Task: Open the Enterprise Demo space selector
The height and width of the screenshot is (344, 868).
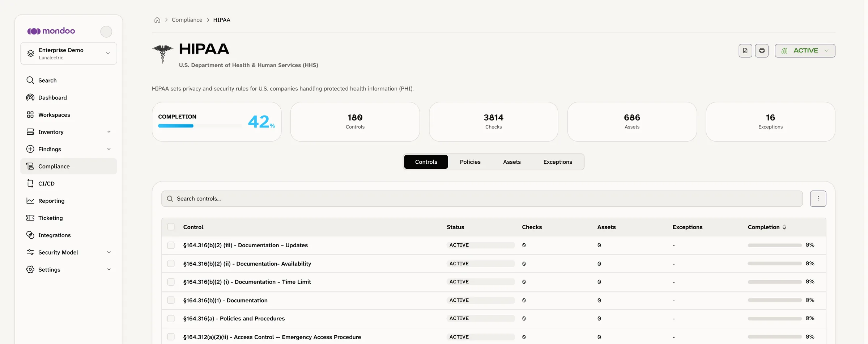Action: coord(69,54)
